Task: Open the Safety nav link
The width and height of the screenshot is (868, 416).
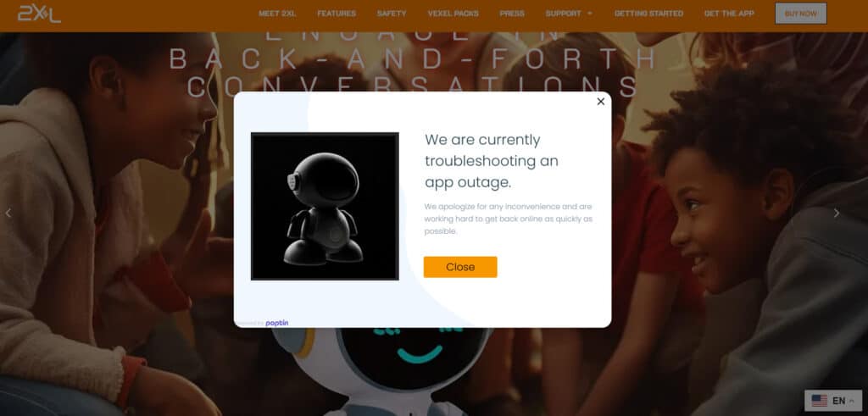Action: click(x=392, y=14)
